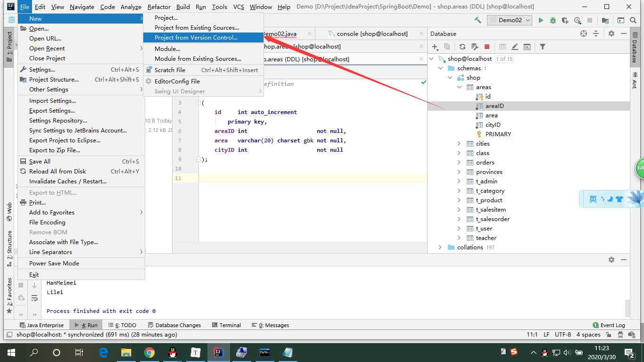Image resolution: width=644 pixels, height=362 pixels.
Task: Choose Module... in New submenu
Action: (203, 49)
